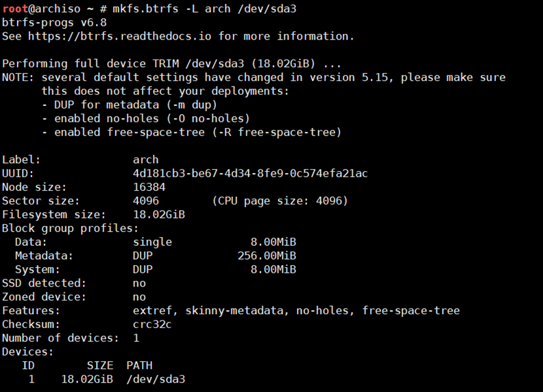
Task: Click the Filesystem size value 18.02GiB
Action: click(159, 215)
